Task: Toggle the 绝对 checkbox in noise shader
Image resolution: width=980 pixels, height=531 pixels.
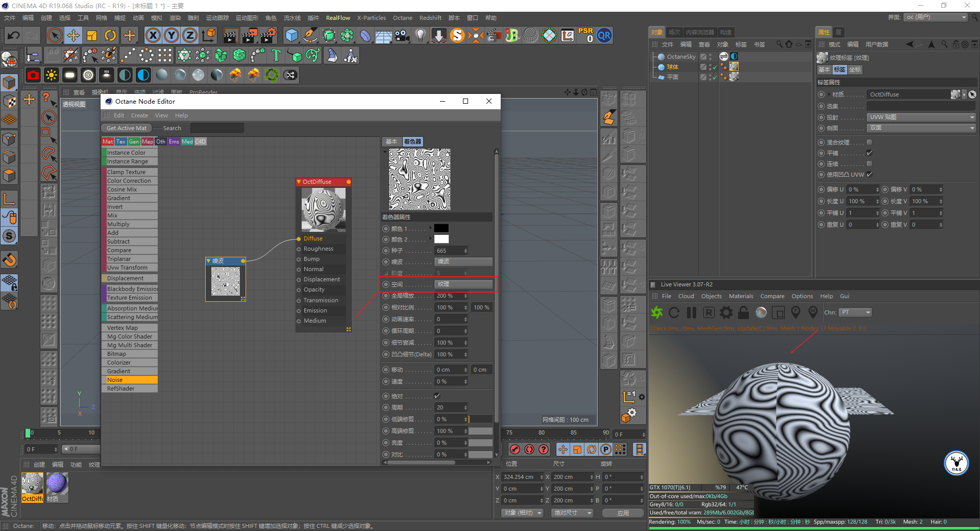Action: pos(437,396)
